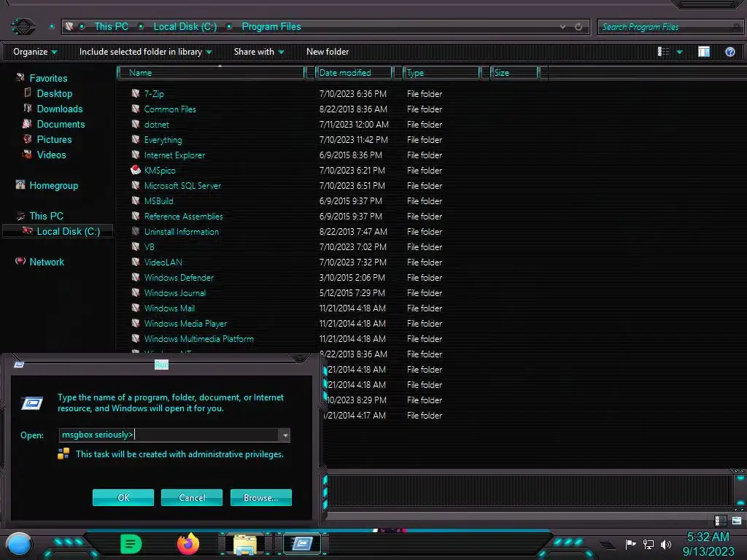Click the KMSpico folder icon
The image size is (747, 560).
point(136,170)
